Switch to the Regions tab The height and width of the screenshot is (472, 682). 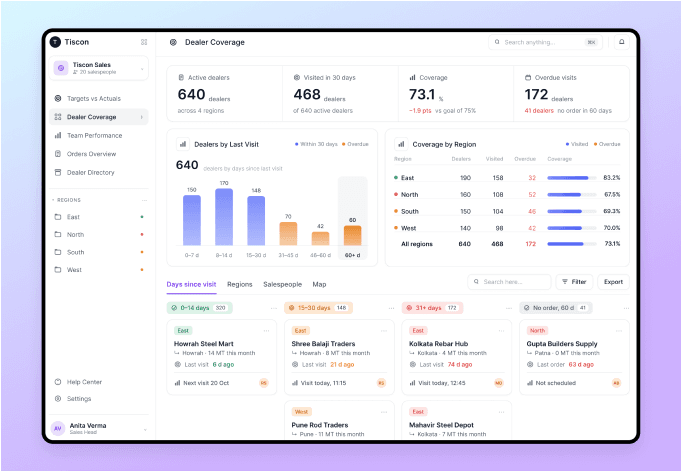[x=240, y=284]
